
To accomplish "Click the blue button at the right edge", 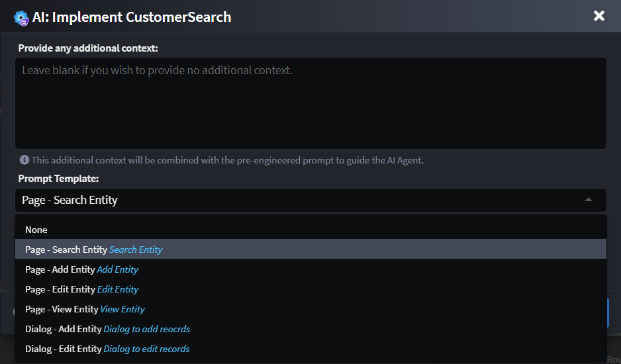I will point(608,312).
